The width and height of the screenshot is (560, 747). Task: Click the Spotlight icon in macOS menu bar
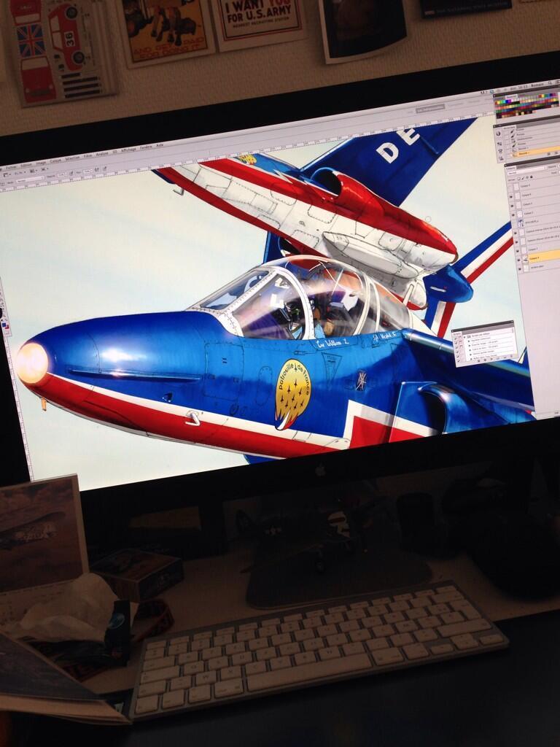(551, 83)
